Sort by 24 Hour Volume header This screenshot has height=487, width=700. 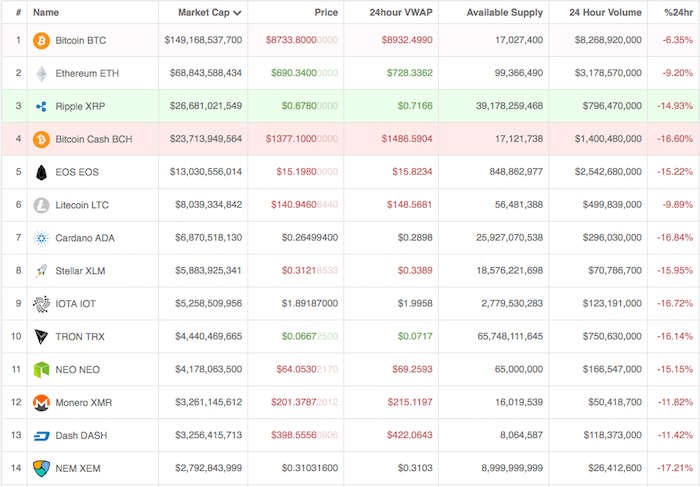(605, 12)
